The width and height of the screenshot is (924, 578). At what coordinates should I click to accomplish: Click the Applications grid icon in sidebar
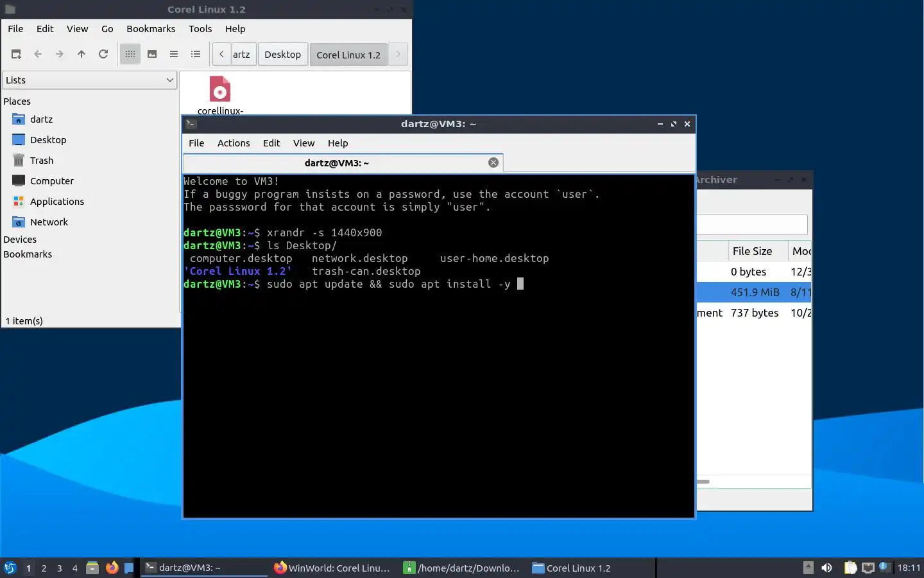[19, 202]
